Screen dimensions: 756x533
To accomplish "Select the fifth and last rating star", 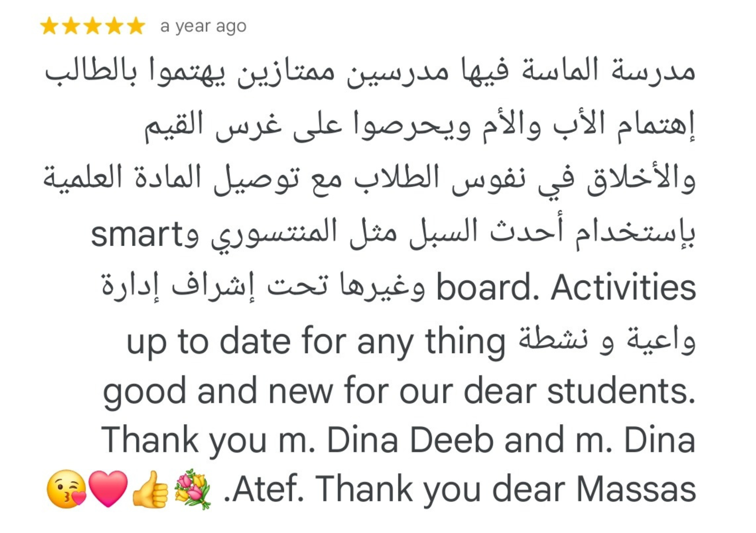I will click(x=136, y=26).
